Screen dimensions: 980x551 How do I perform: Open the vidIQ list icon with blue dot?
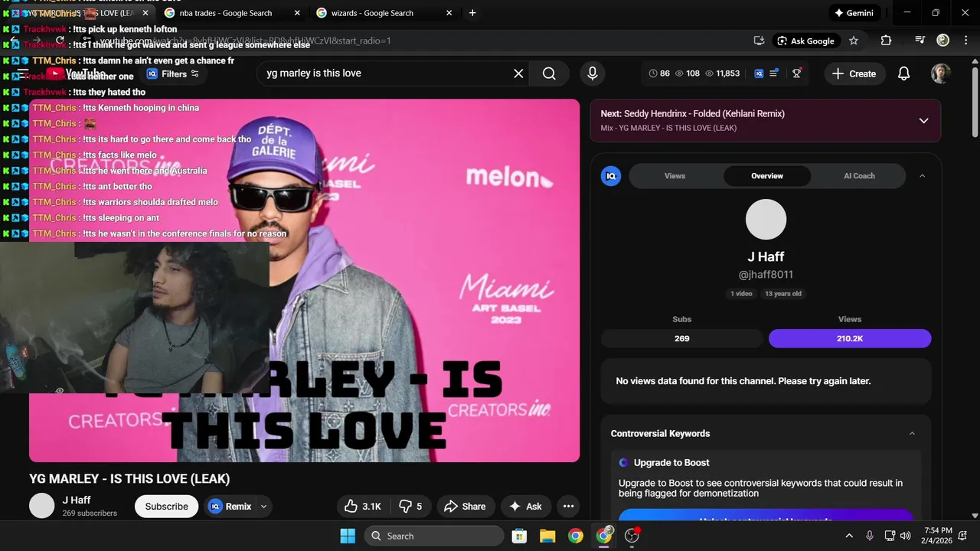tap(774, 73)
